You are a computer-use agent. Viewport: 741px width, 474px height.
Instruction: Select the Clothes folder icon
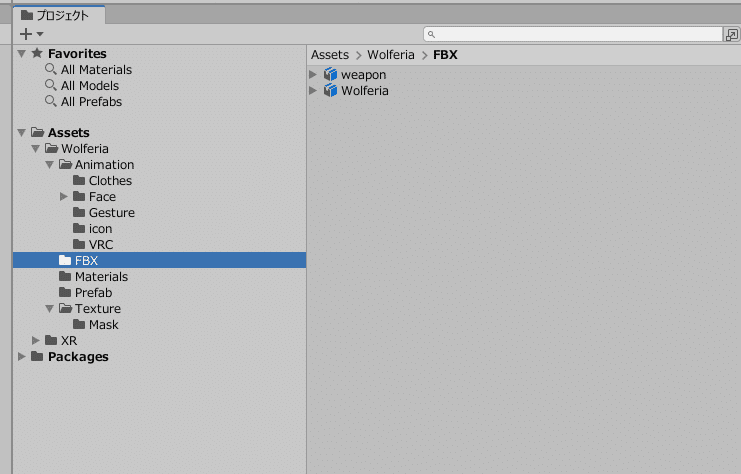point(79,181)
